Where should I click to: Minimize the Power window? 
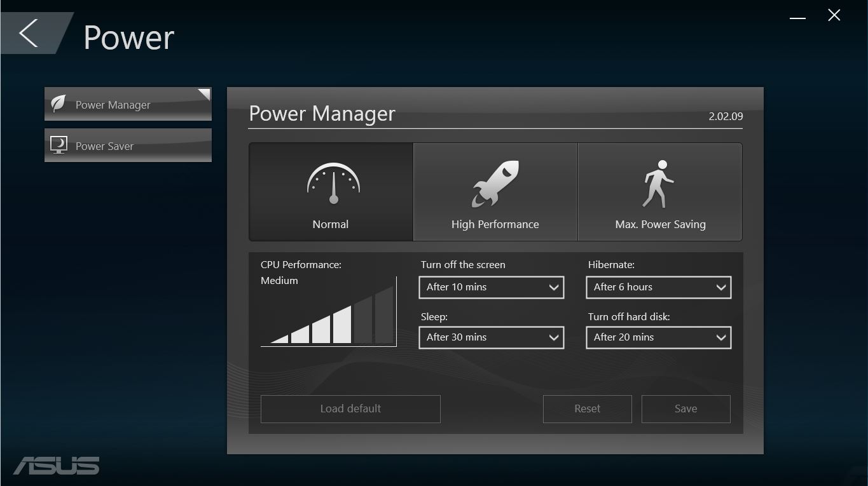pos(797,18)
